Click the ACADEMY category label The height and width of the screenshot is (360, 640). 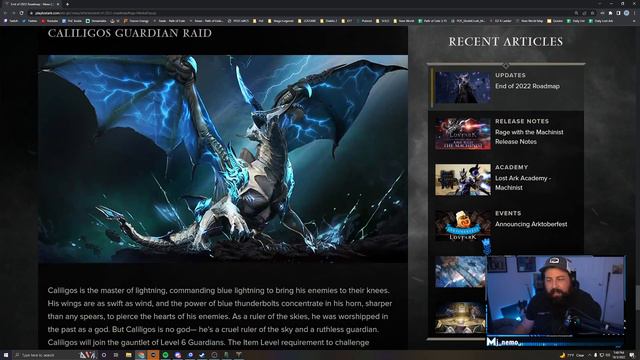tap(511, 167)
